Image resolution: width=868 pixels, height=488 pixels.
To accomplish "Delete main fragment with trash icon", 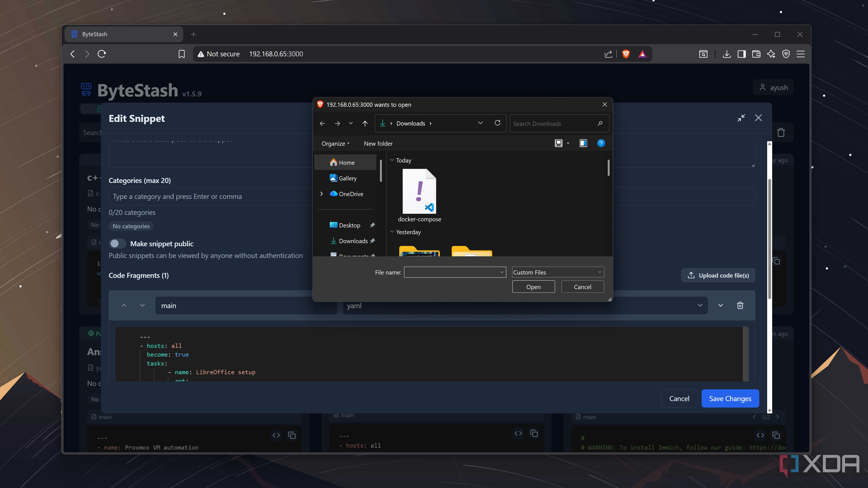I will coord(740,305).
